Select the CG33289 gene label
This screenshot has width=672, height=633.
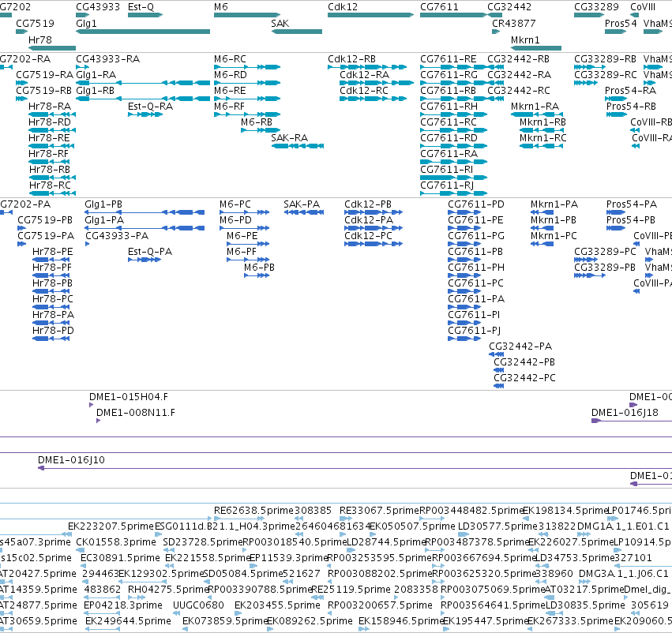(596, 7)
